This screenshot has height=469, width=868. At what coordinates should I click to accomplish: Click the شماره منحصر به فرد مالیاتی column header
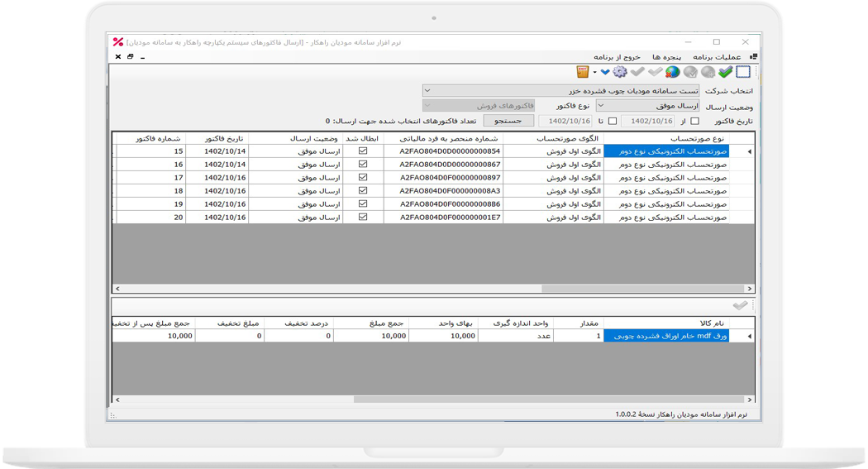[443, 138]
